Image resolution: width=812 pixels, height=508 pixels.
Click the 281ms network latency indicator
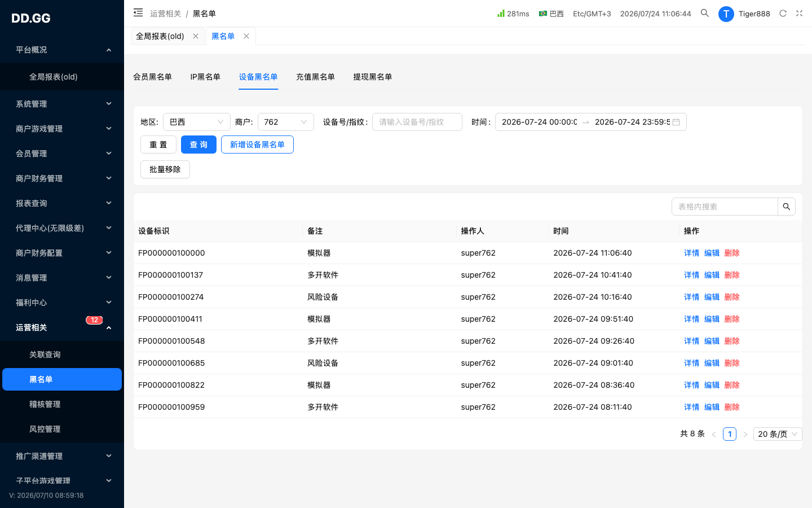(513, 14)
